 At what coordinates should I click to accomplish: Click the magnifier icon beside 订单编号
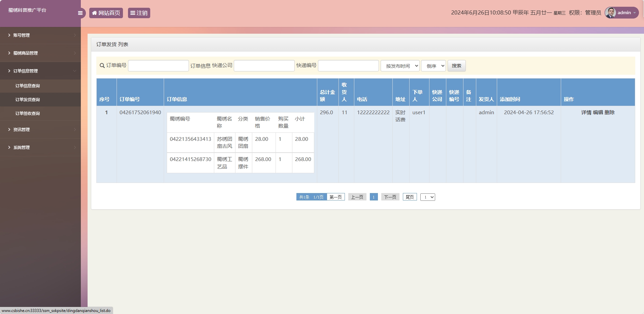(x=102, y=66)
